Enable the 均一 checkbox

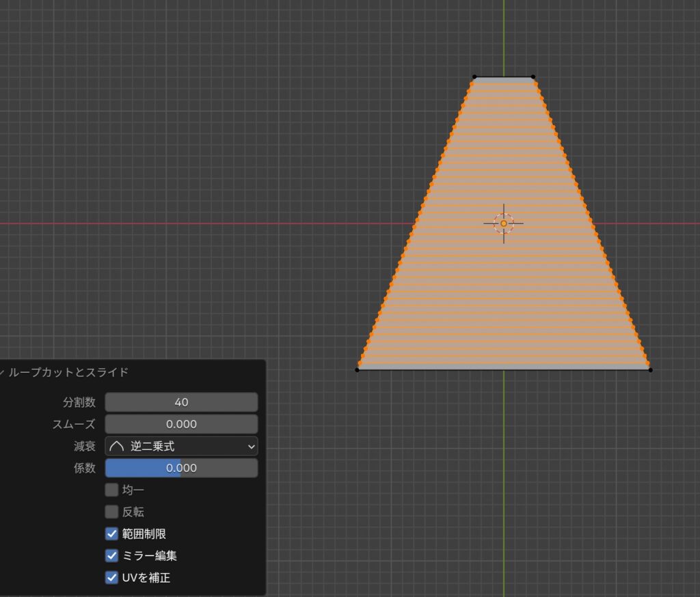click(x=111, y=490)
